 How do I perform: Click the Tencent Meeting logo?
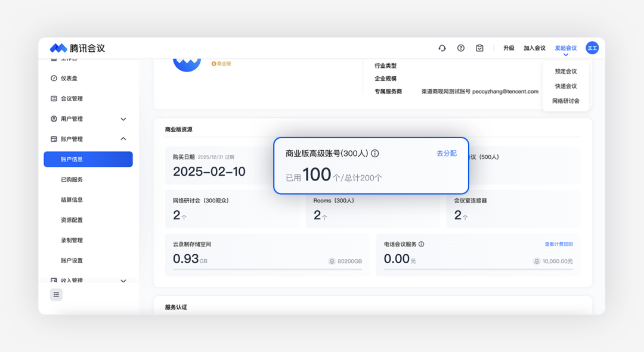click(x=77, y=48)
